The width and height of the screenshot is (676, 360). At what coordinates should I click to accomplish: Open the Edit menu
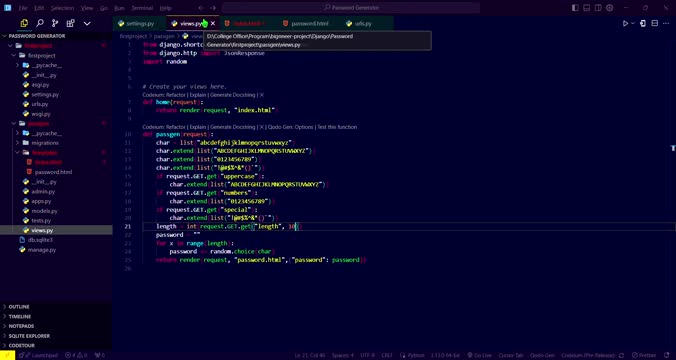coord(39,8)
